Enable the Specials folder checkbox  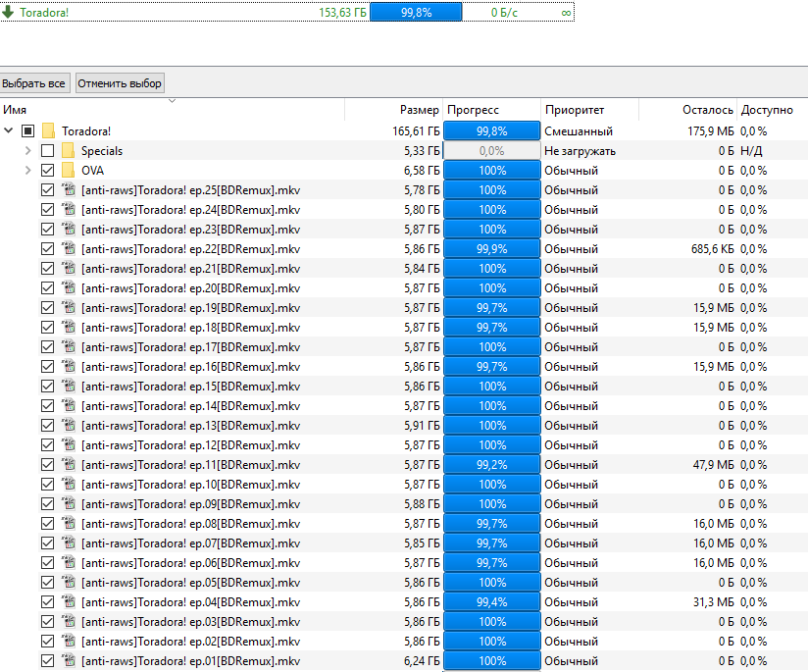[x=47, y=151]
